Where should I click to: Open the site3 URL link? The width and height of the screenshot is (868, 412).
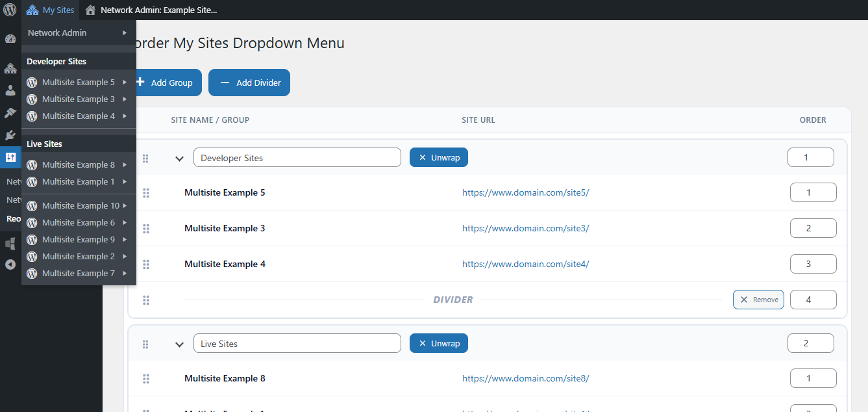pos(525,229)
